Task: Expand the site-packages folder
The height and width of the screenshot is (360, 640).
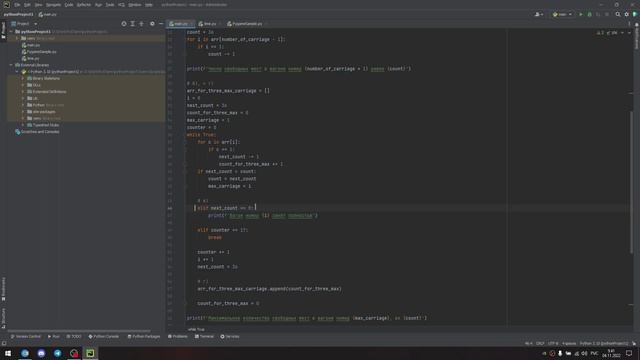Action: pyautogui.click(x=23, y=112)
